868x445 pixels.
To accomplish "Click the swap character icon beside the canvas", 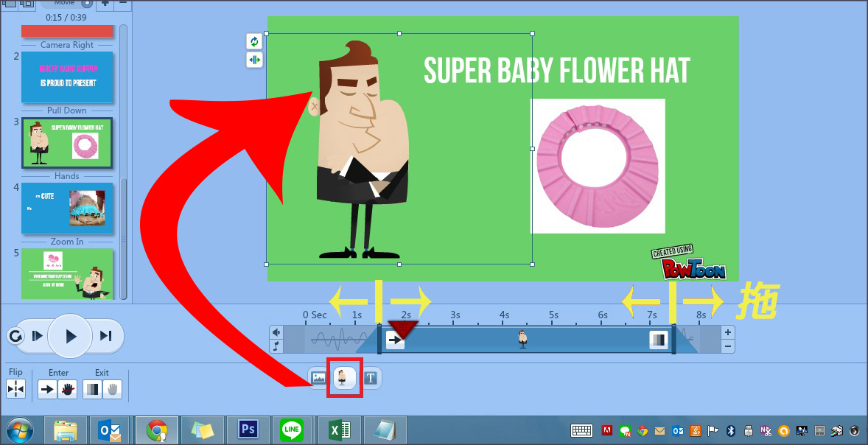I will pyautogui.click(x=254, y=41).
